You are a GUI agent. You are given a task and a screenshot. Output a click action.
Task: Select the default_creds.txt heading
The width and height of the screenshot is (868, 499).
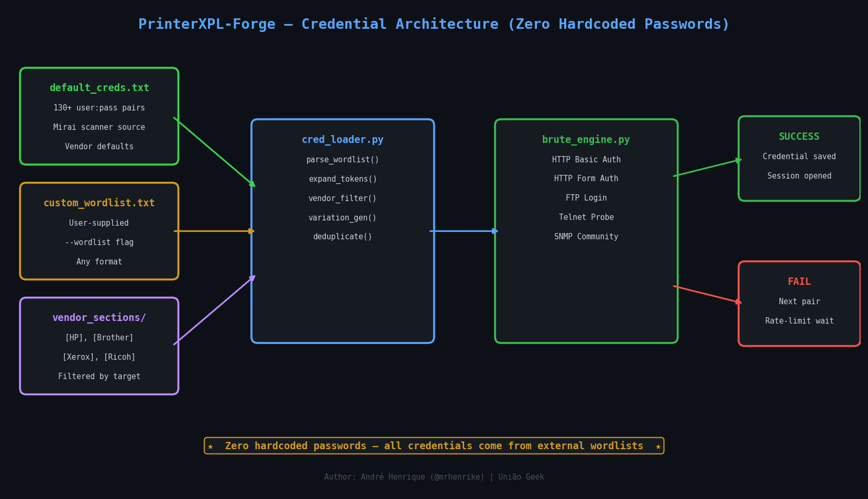point(99,88)
